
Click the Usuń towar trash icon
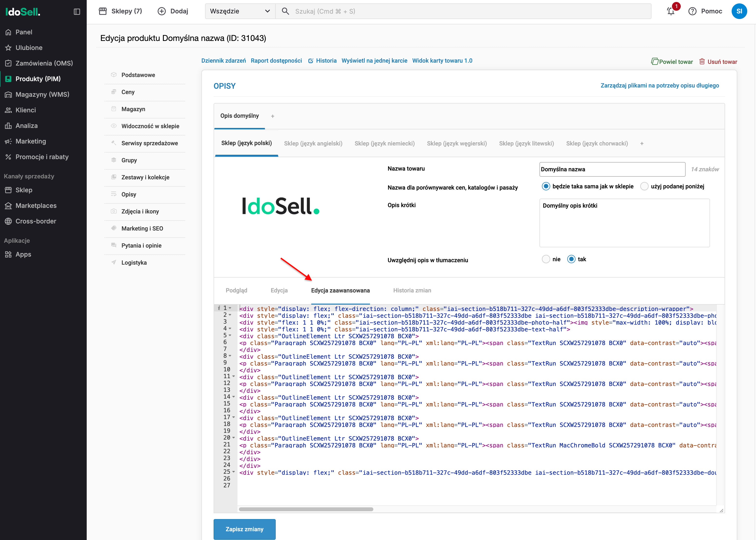coord(702,61)
